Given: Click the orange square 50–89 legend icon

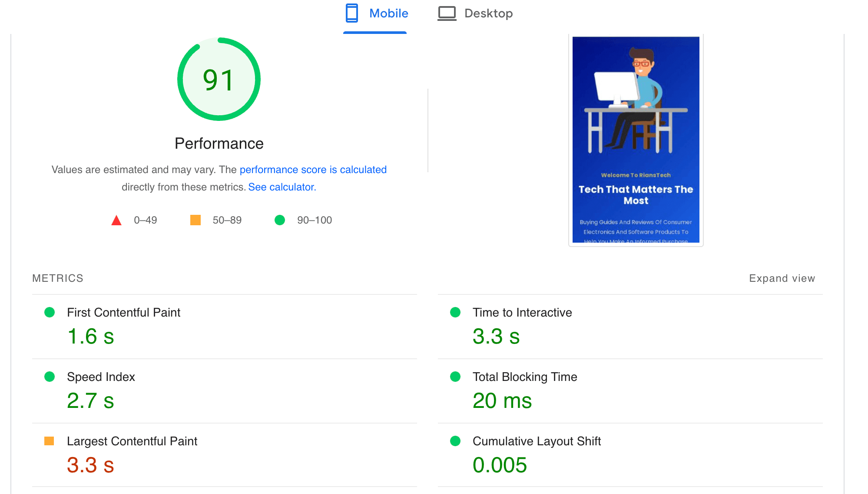Looking at the screenshot, I should pos(195,220).
